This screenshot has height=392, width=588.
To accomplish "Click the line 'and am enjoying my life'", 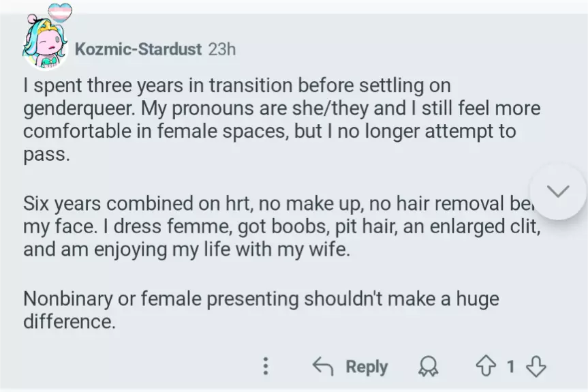I will pos(186,250).
